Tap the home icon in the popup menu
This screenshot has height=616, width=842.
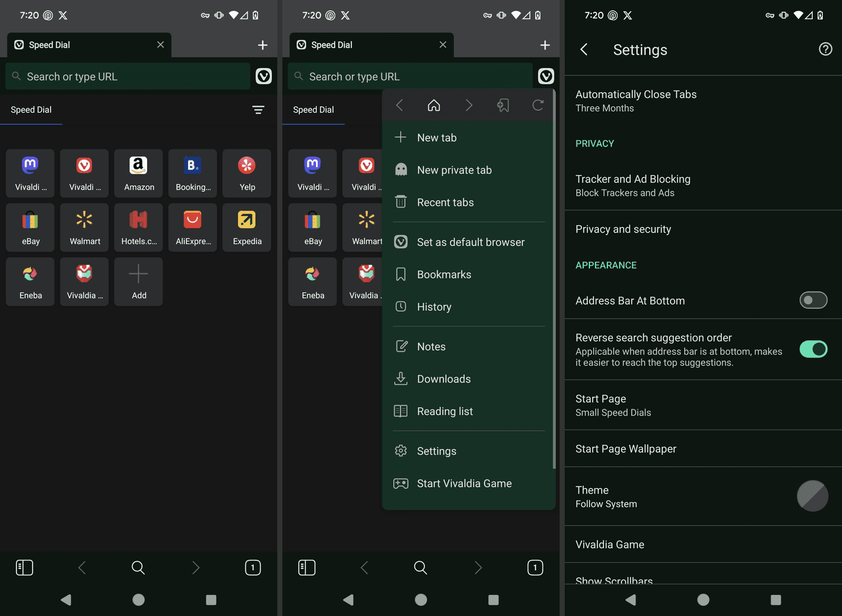434,105
